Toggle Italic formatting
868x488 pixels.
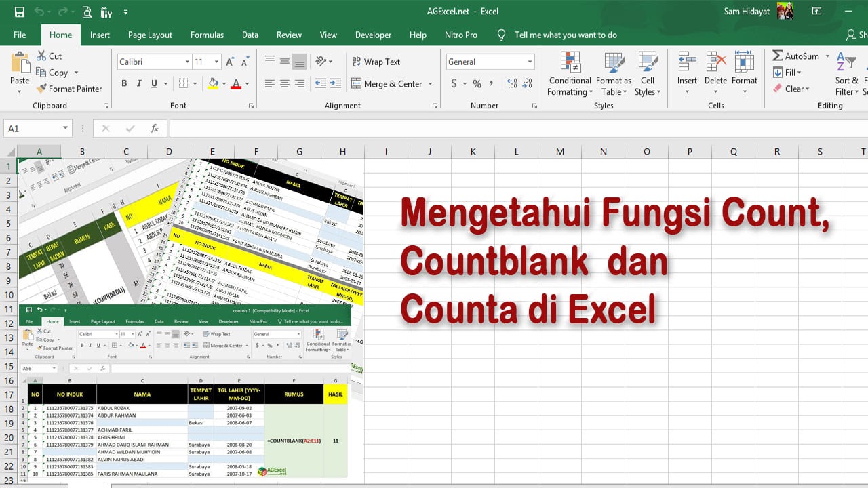point(139,83)
